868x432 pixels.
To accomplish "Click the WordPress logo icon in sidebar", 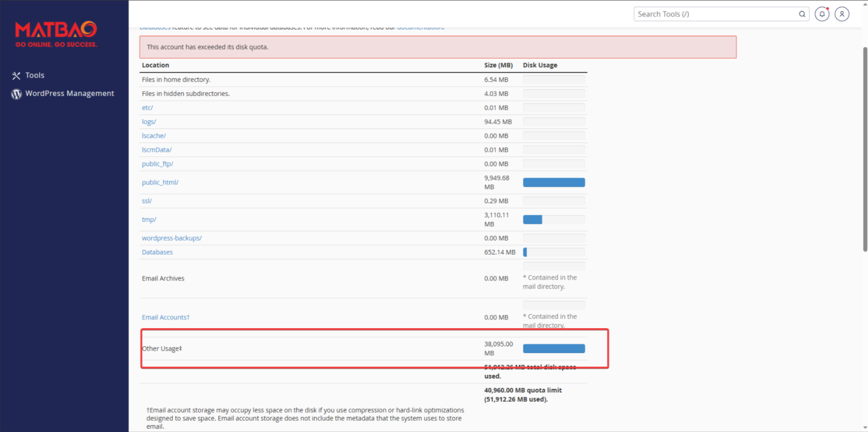I will pos(17,94).
